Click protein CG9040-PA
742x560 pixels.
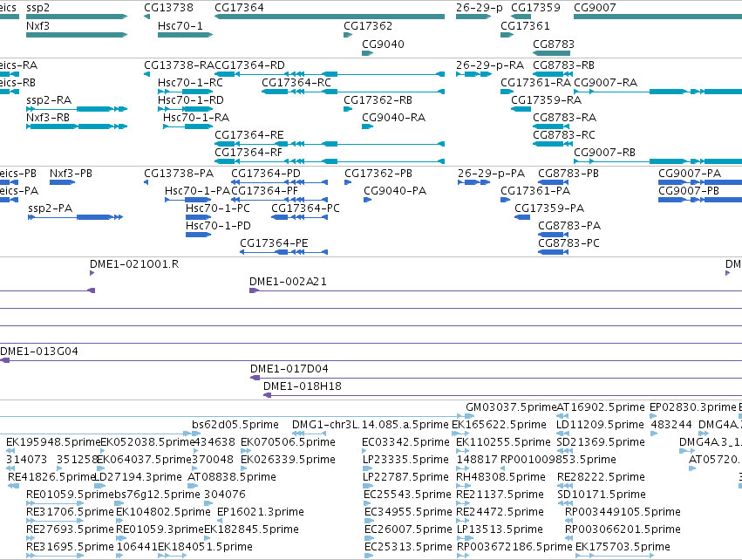[368, 200]
